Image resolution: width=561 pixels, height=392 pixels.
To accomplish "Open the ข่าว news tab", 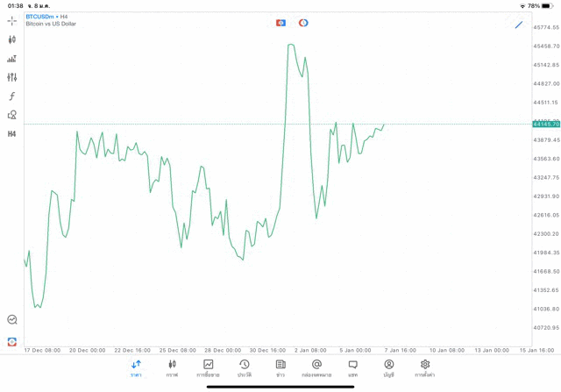I will [280, 368].
